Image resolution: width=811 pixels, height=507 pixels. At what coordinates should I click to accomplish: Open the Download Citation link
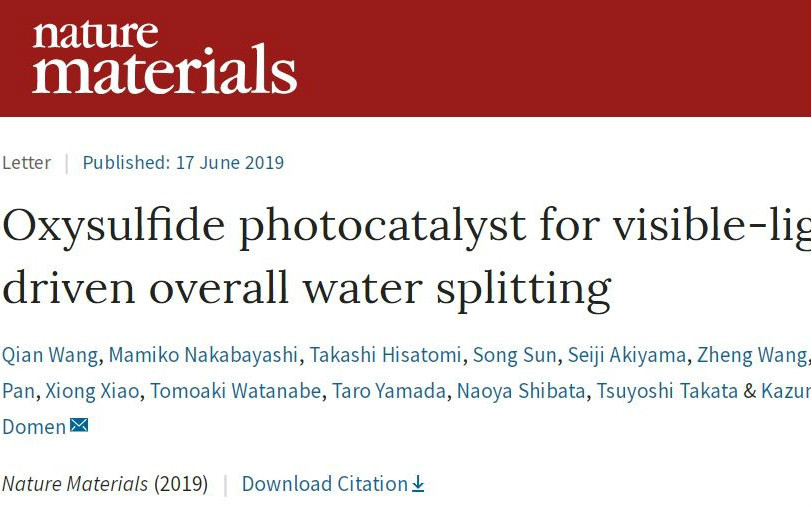point(333,484)
